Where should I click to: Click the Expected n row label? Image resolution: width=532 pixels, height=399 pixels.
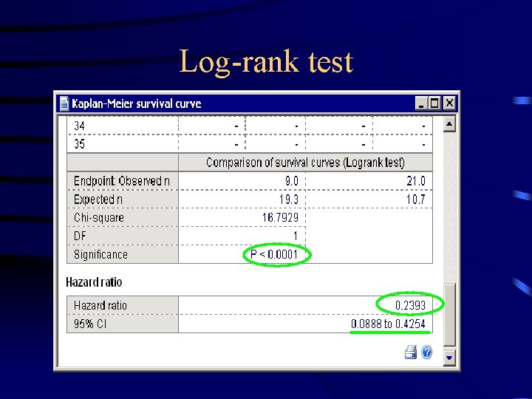point(98,199)
